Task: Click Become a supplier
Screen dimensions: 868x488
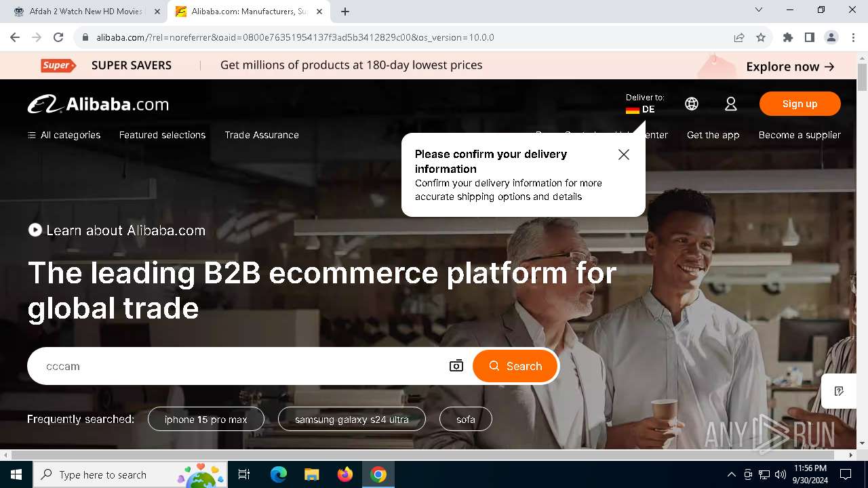Action: 800,135
